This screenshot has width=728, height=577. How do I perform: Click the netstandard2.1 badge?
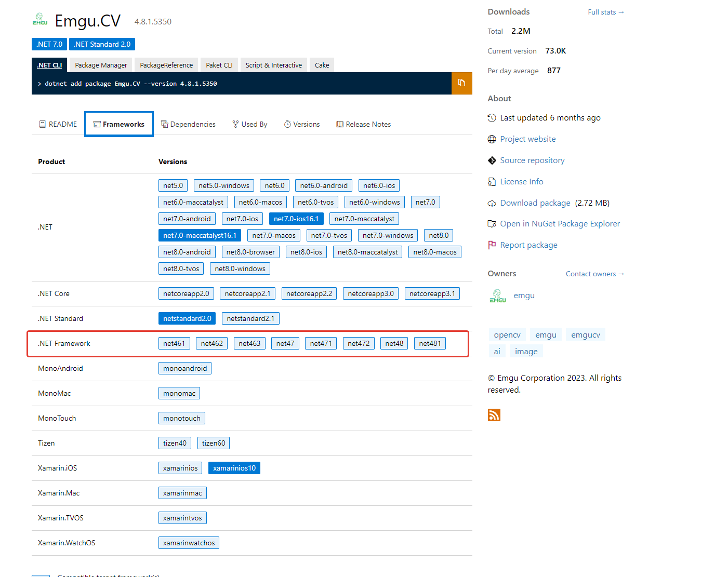click(x=250, y=318)
